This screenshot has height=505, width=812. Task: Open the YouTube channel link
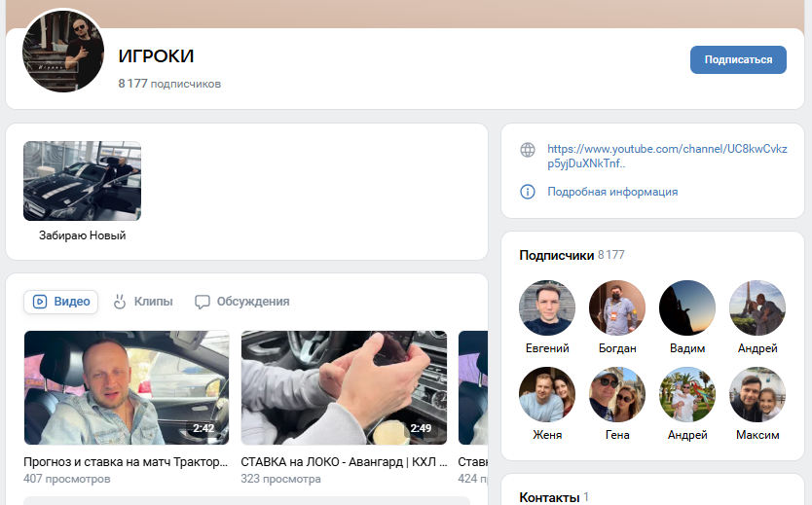(x=667, y=156)
